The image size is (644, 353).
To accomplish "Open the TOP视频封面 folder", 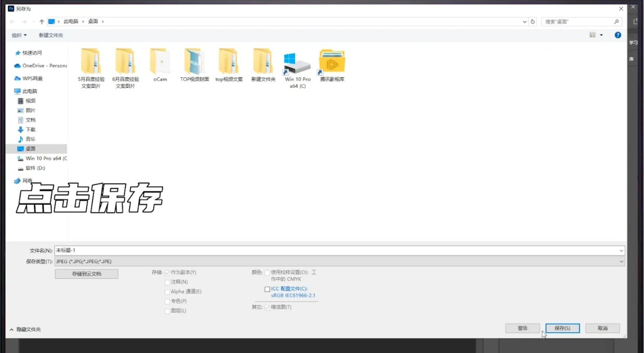I will pyautogui.click(x=194, y=62).
